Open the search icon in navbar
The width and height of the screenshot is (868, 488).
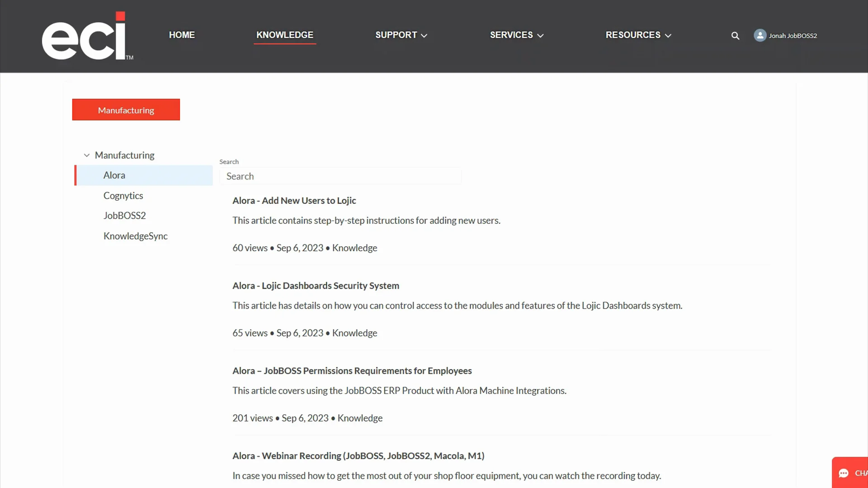[736, 36]
